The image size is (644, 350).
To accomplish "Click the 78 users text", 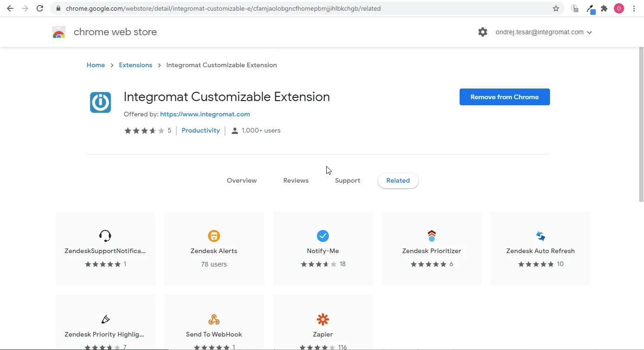I will point(214,264).
